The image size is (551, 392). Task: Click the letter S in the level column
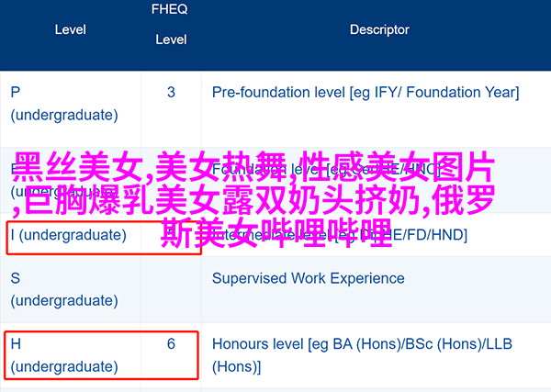tap(15, 278)
